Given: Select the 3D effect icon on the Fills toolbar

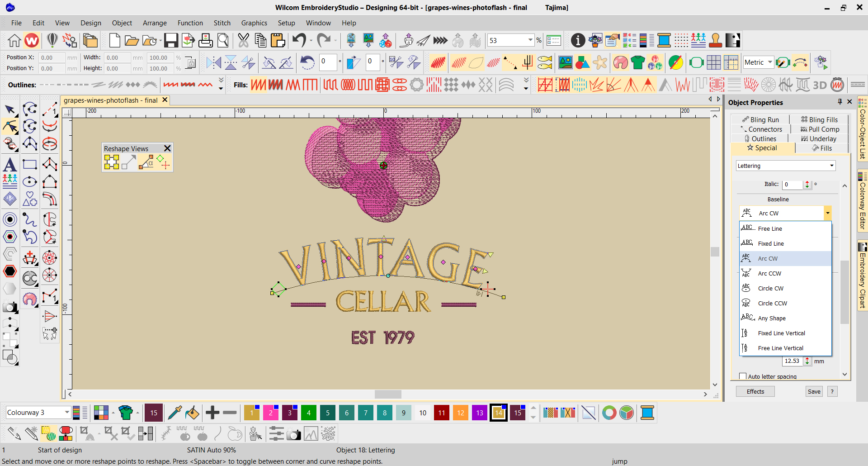Looking at the screenshot, I should (820, 85).
